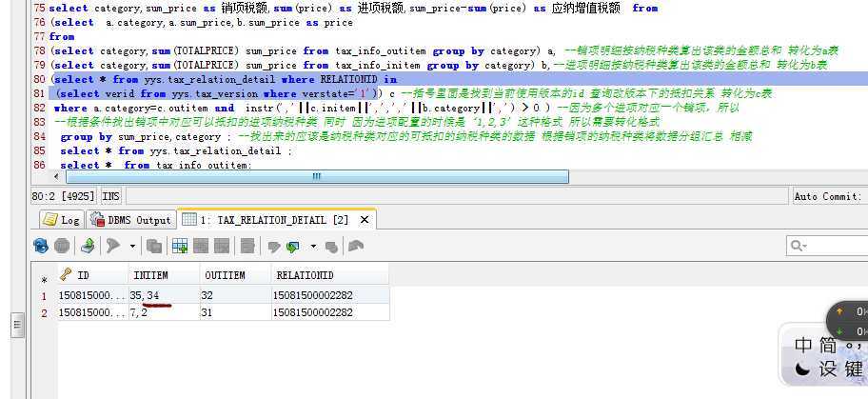Click the asterisk select-all corner cell
This screenshot has width=868, height=399.
pyautogui.click(x=45, y=280)
